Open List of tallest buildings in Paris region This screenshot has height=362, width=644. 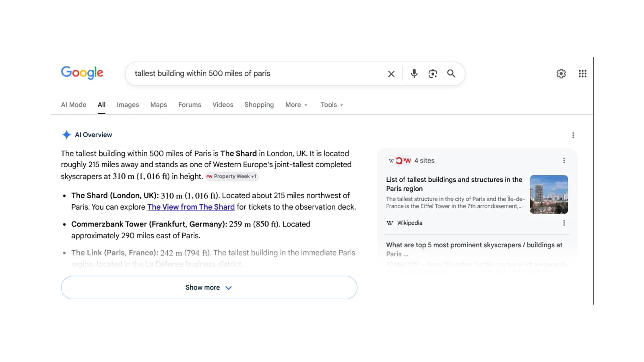(454, 184)
